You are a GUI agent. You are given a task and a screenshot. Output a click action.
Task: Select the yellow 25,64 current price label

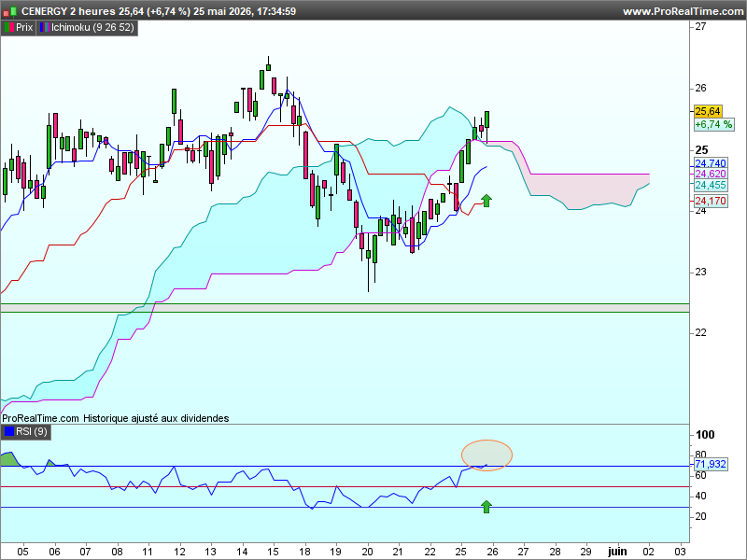tap(708, 111)
